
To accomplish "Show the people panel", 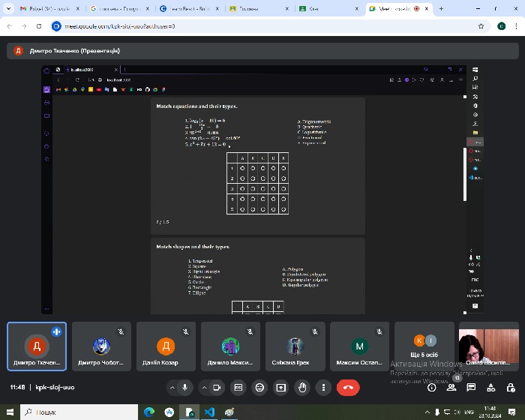I will (451, 387).
